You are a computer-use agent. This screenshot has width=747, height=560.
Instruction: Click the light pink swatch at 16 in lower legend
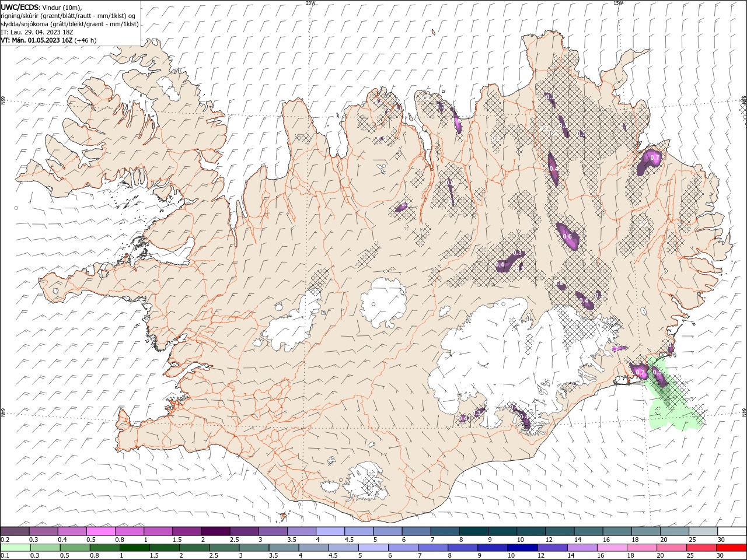tap(612, 548)
